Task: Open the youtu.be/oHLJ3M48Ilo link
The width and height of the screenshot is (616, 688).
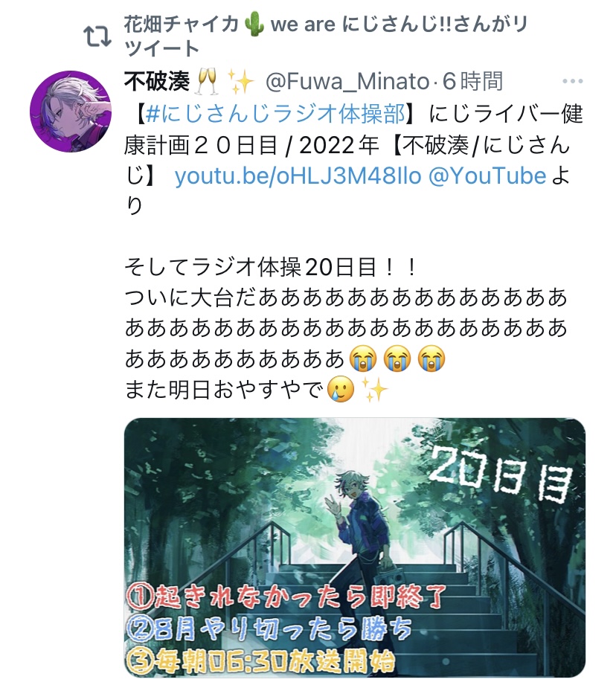Action: click(x=298, y=176)
